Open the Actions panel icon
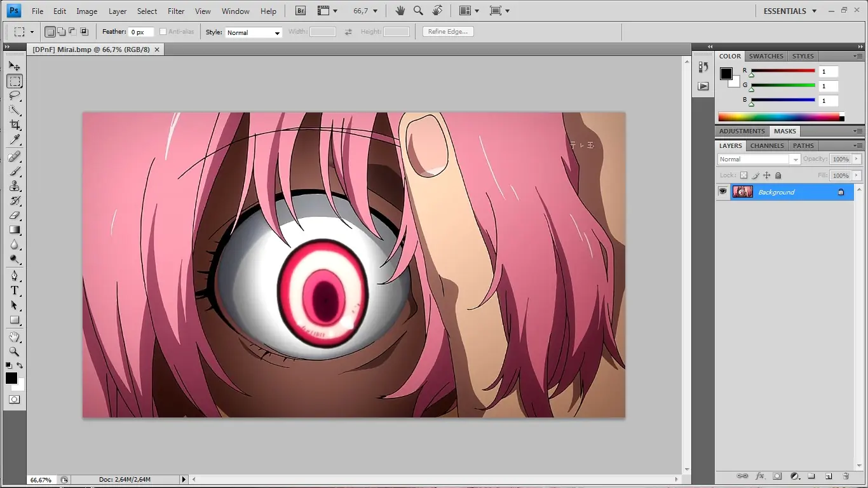Viewport: 868px width, 488px height. coord(703,86)
